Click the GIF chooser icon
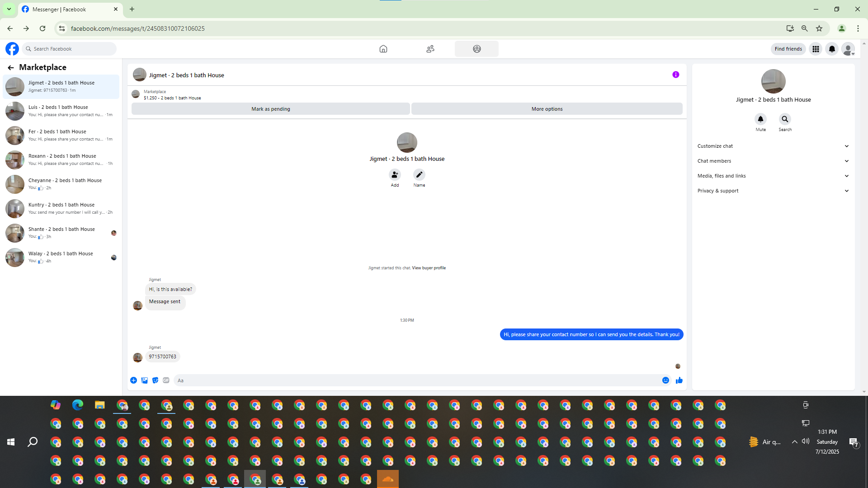Image resolution: width=868 pixels, height=488 pixels. [166, 380]
